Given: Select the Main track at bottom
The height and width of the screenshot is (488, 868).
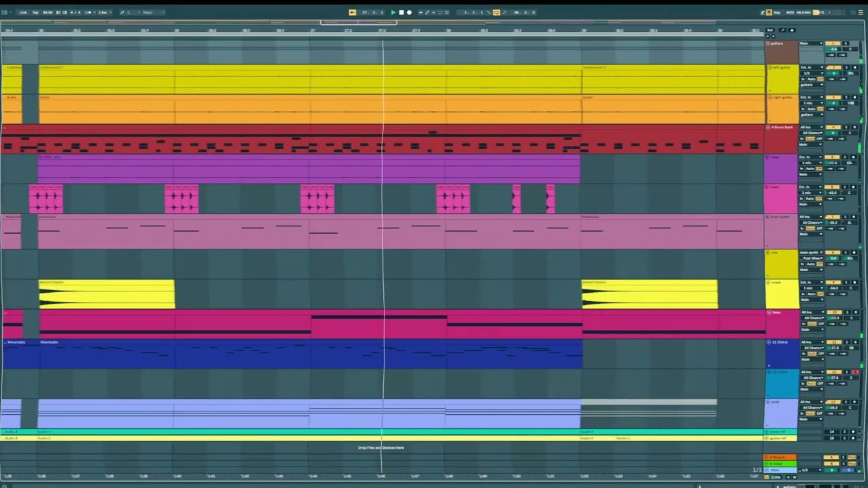Looking at the screenshot, I should coord(780,470).
